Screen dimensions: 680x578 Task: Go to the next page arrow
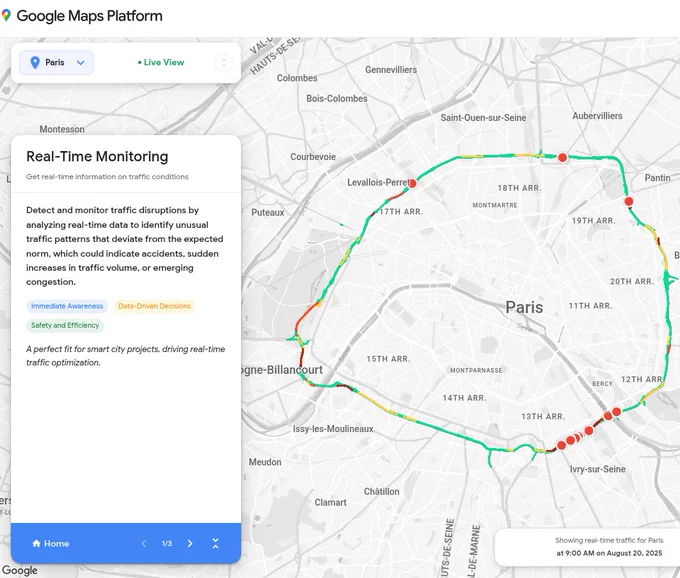190,543
